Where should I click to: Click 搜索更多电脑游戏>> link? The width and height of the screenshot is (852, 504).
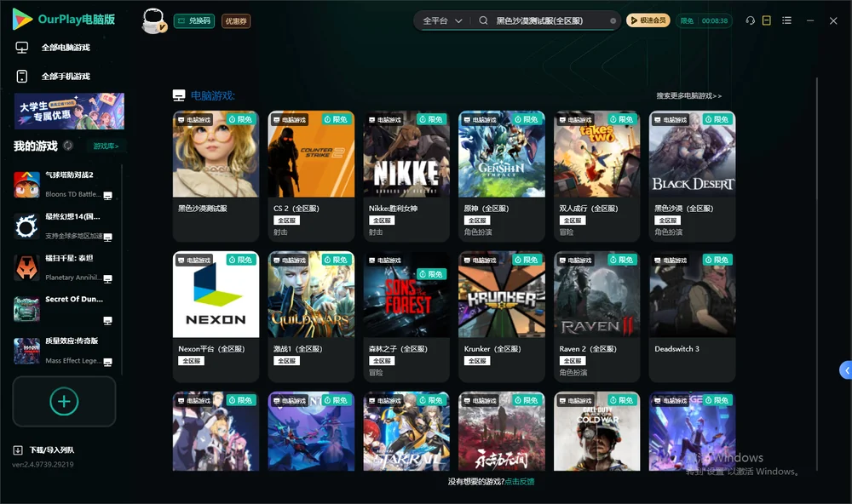pos(688,95)
